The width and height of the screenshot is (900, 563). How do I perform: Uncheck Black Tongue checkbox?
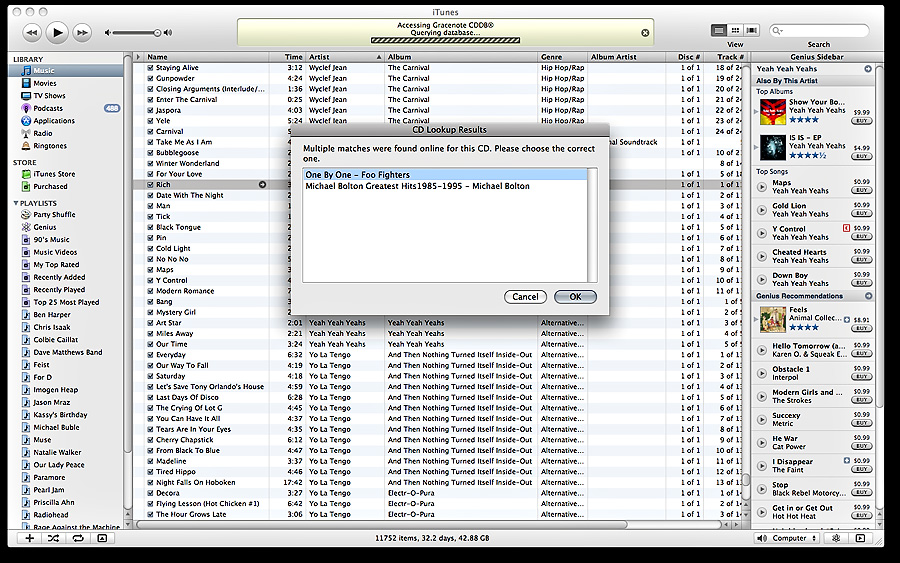(x=150, y=227)
